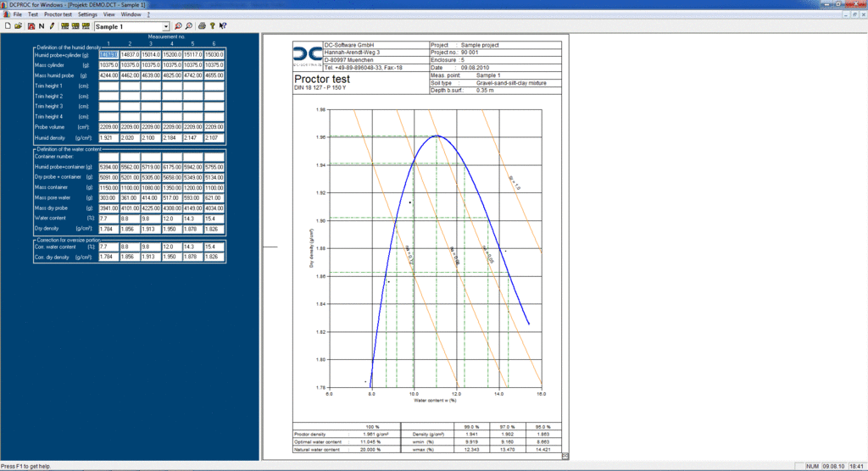Click the date 09.08.2010 in report
Viewport: 868px width, 471px height.
pos(475,68)
